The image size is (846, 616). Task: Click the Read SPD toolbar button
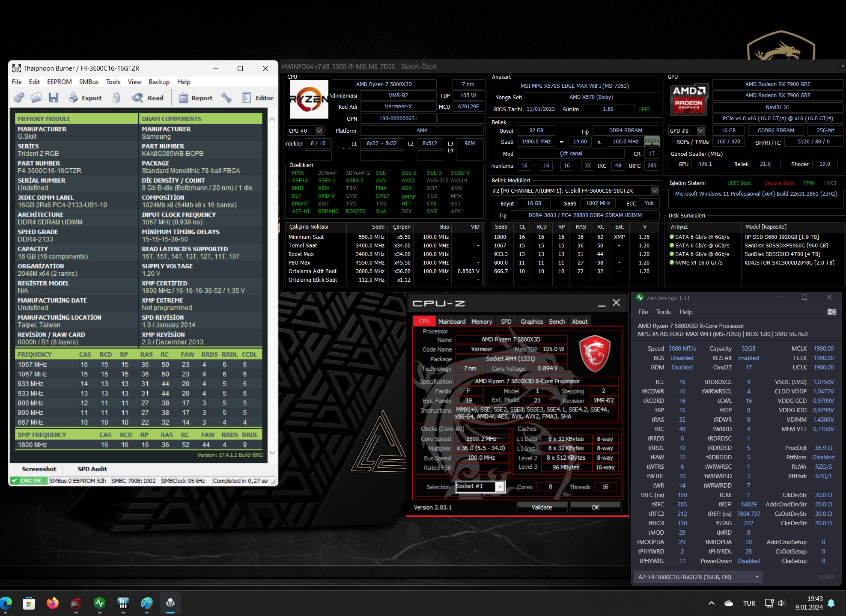point(148,98)
